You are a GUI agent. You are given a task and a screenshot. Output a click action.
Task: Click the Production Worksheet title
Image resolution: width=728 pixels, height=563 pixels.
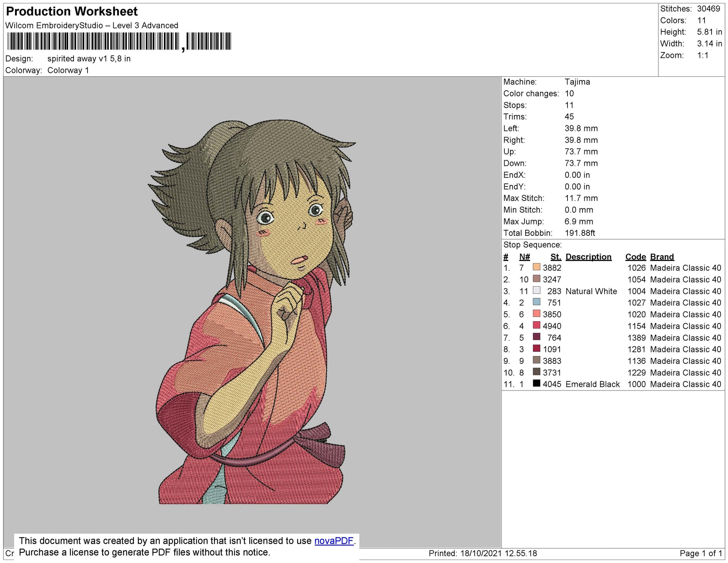coord(72,12)
